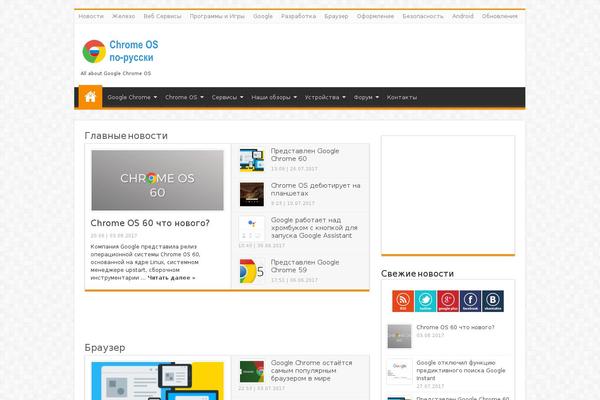Expand the Наши обзоры nav dropdown
The image size is (600, 400).
click(x=274, y=97)
